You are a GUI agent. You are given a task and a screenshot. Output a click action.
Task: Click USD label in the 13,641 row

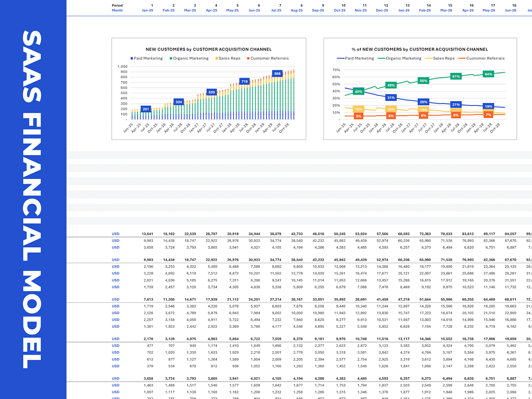click(116, 234)
